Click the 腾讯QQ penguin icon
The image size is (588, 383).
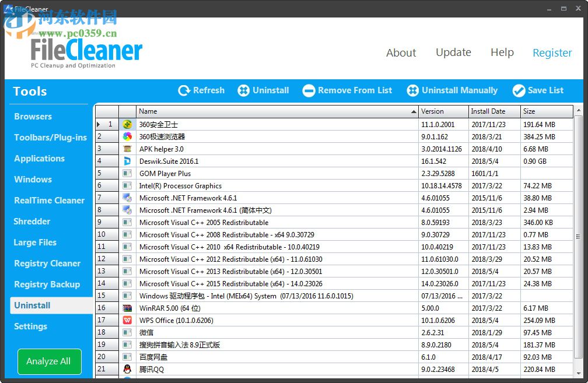128,369
